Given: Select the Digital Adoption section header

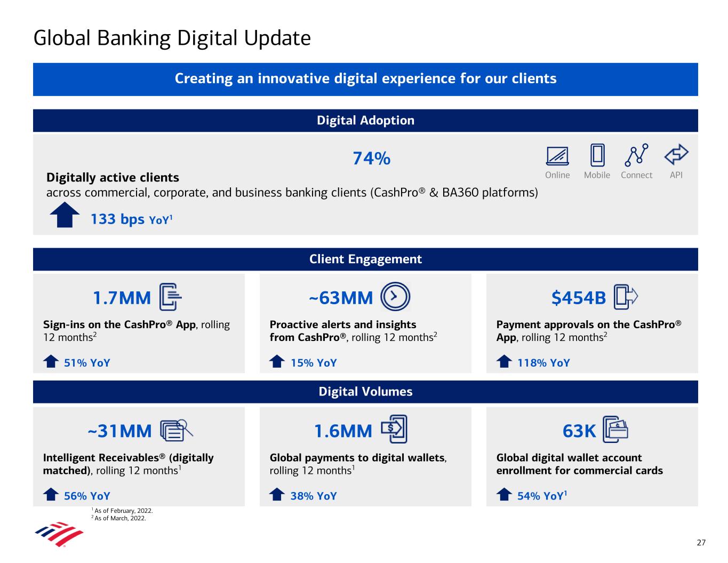Looking at the screenshot, I should pos(365,121).
